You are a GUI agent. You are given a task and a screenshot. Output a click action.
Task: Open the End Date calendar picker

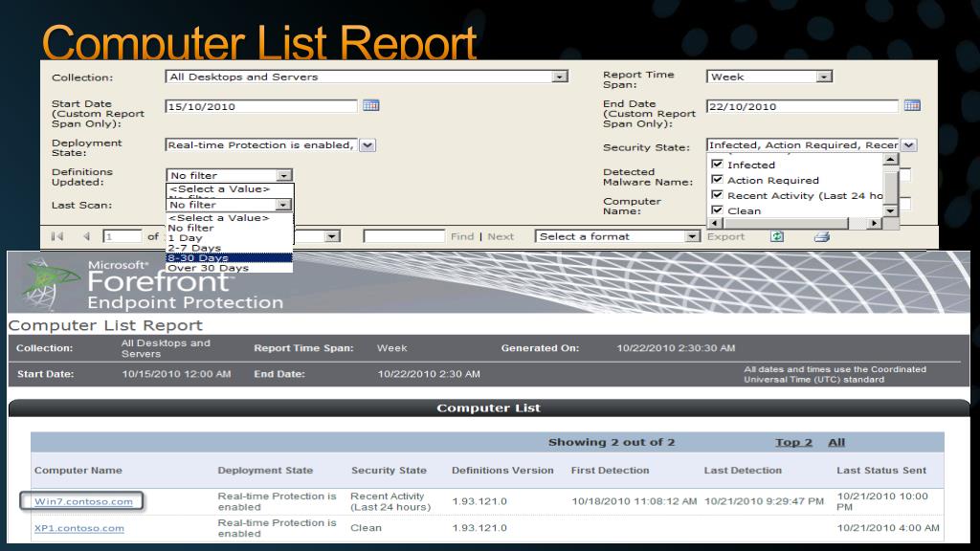(912, 105)
